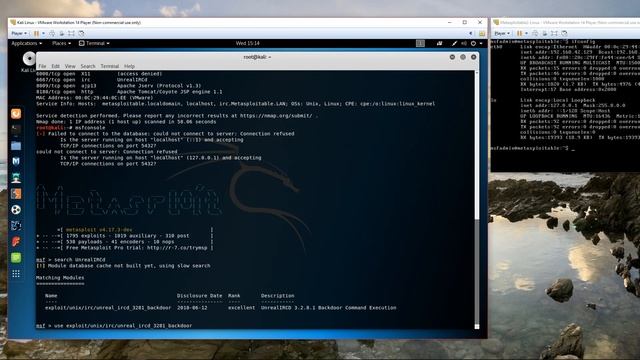This screenshot has width=640, height=360.
Task: Click the volume speaker icon in Kali top bar
Action: coord(464,43)
